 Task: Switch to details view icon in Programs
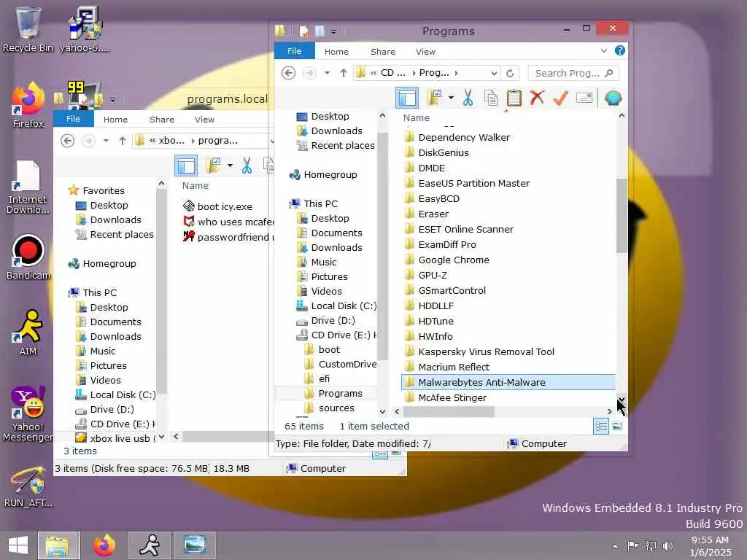pos(601,426)
